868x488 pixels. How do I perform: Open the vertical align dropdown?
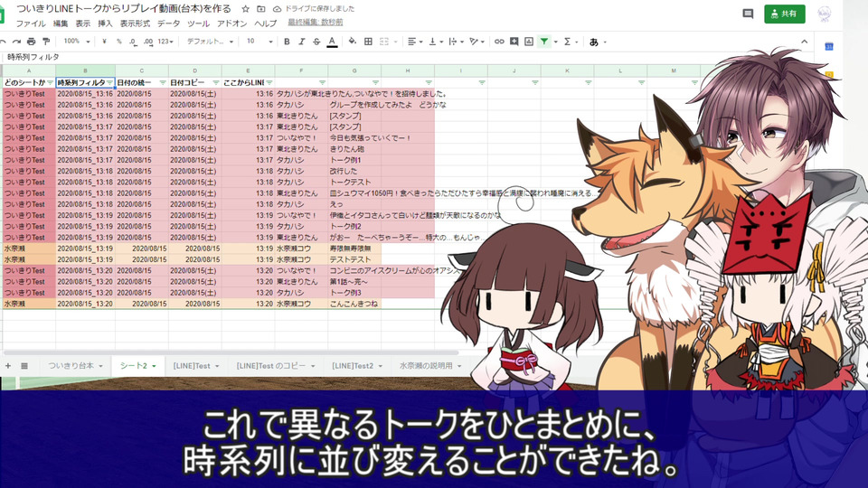coord(436,42)
